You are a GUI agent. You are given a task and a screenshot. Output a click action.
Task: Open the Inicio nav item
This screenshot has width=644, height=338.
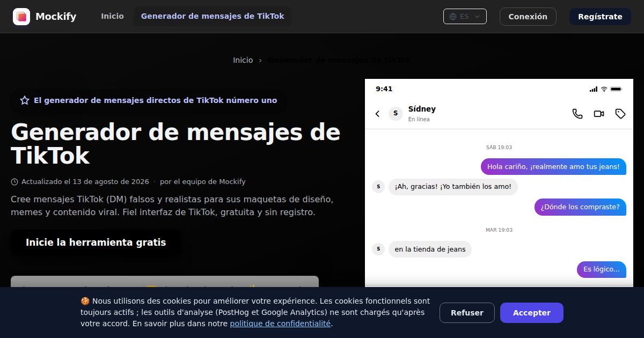(x=112, y=16)
